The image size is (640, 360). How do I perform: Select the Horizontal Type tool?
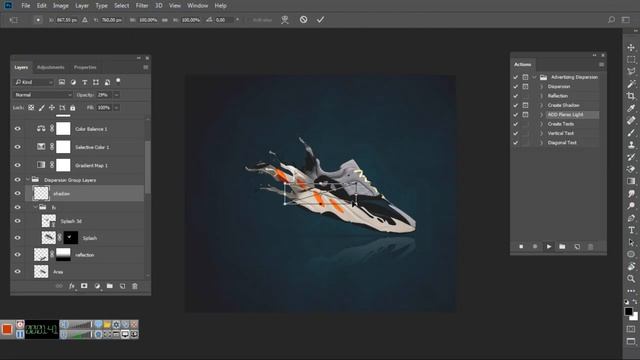tap(631, 230)
